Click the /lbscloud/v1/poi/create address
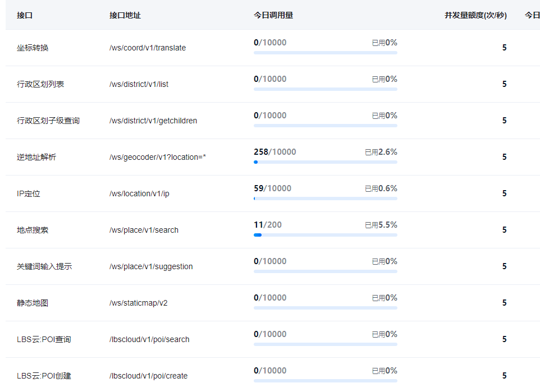The height and width of the screenshot is (392, 540). 148,376
